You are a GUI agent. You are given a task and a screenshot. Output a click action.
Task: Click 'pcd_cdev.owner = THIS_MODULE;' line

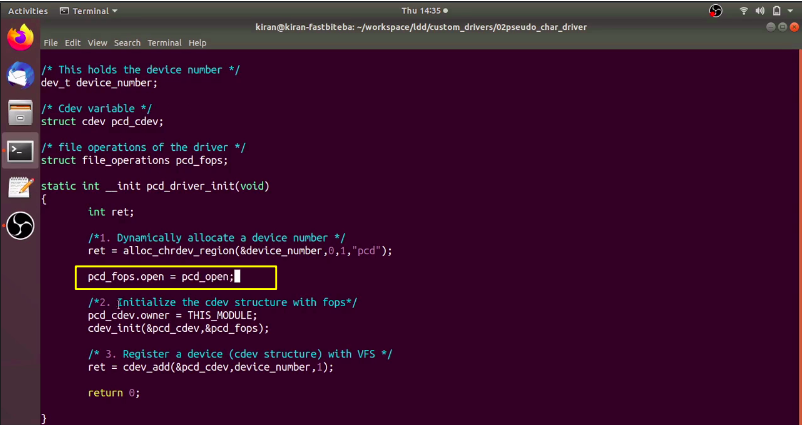pos(173,316)
